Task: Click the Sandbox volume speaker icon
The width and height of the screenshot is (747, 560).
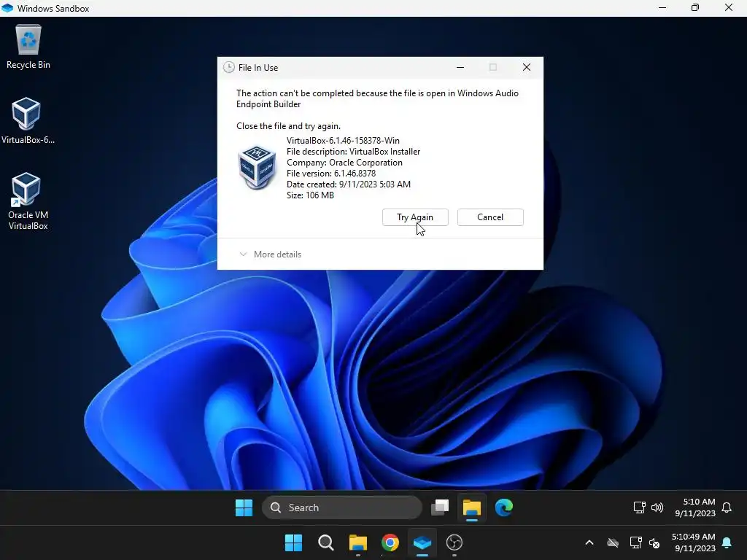Action: tap(657, 507)
